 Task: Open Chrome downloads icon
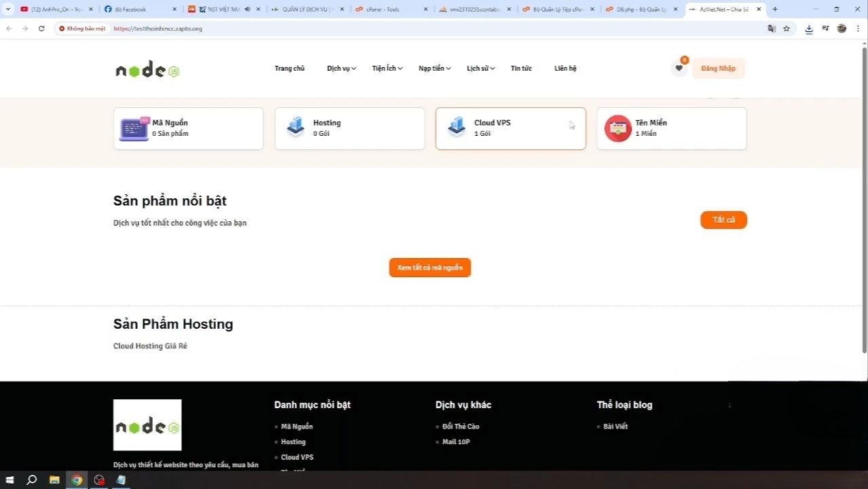[808, 29]
